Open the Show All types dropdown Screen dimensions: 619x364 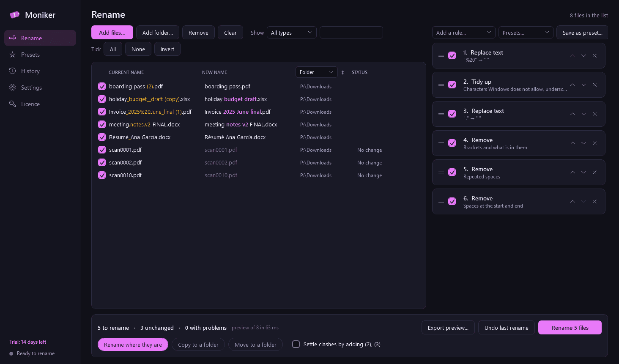tap(291, 33)
